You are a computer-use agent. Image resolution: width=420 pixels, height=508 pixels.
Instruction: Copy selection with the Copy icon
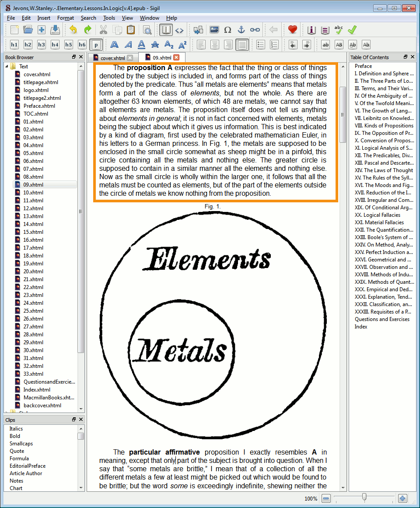click(x=117, y=30)
